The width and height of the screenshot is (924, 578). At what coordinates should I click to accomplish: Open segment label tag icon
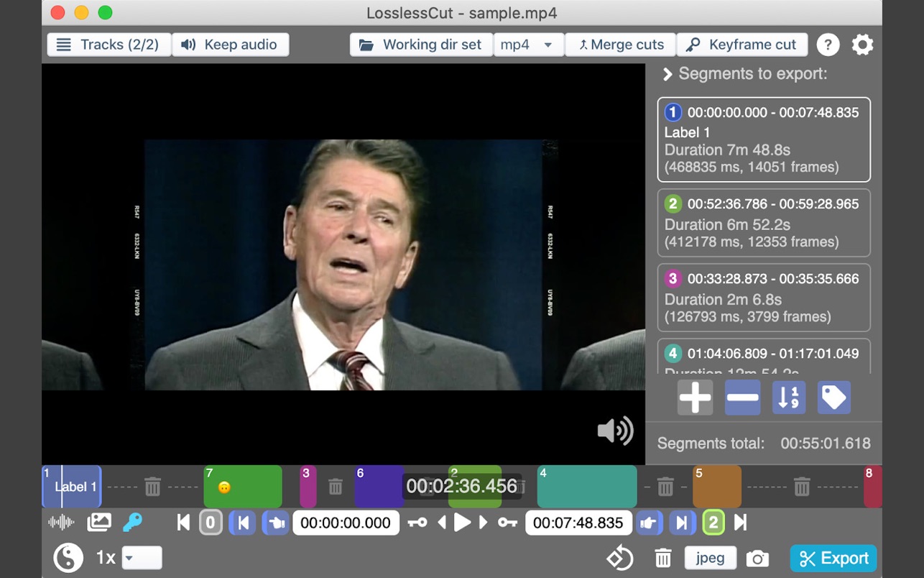tap(833, 398)
